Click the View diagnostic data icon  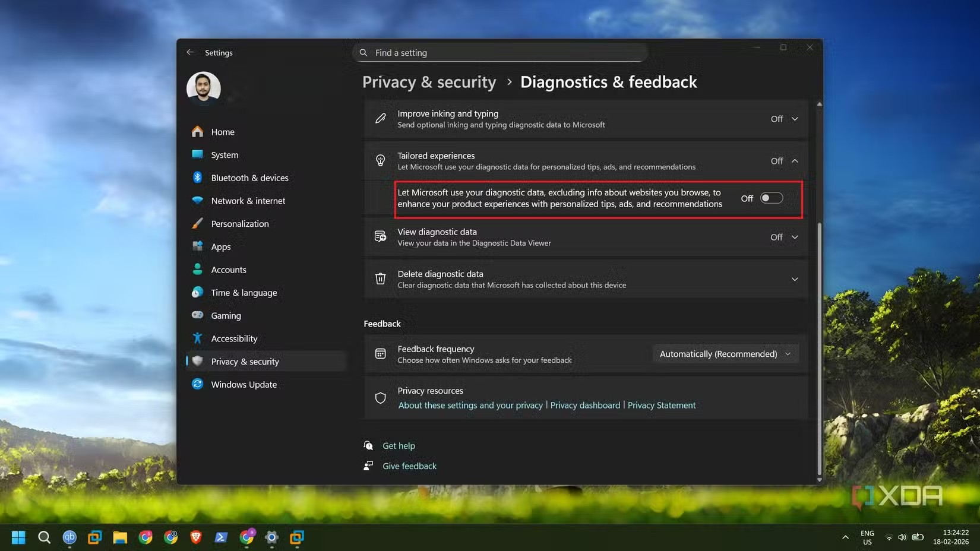click(380, 237)
